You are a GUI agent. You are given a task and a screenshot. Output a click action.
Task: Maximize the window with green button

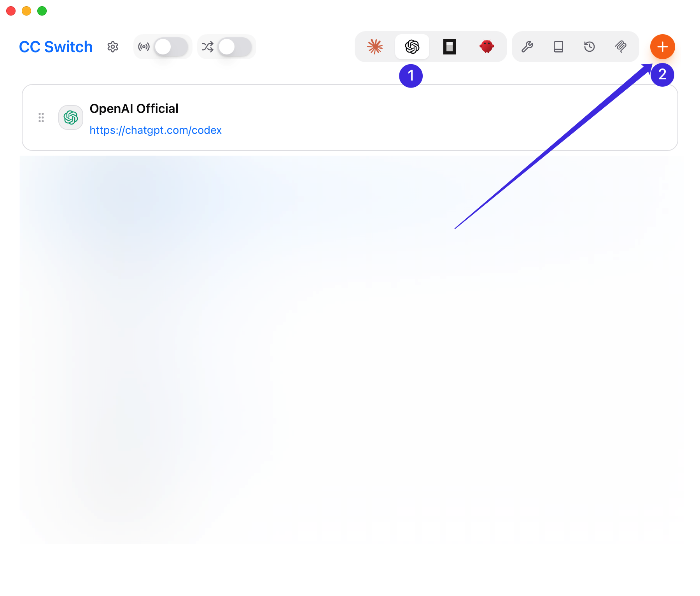pyautogui.click(x=42, y=11)
